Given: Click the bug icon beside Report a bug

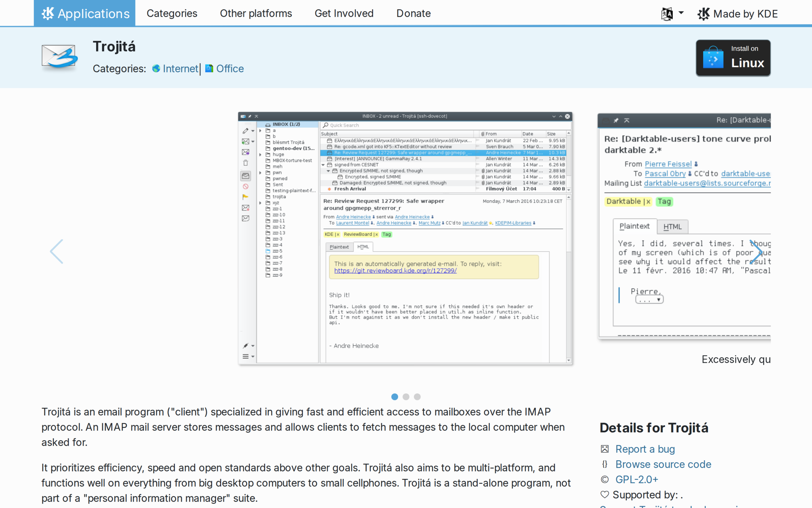Looking at the screenshot, I should point(605,449).
